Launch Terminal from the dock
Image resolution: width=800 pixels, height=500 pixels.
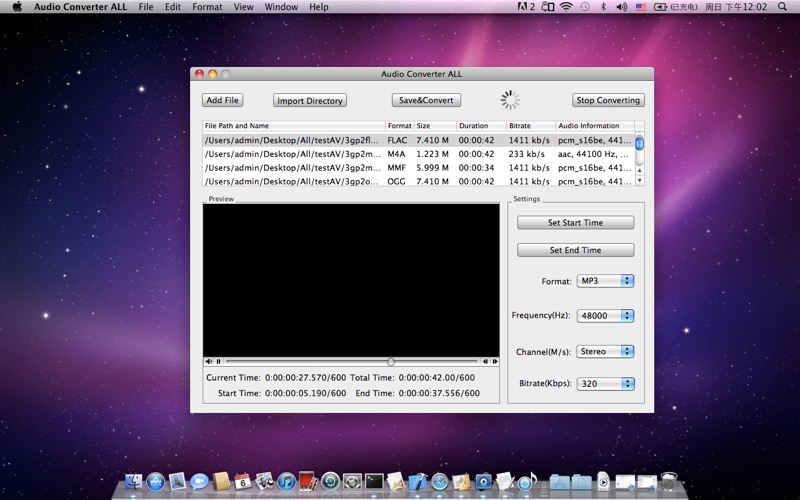373,481
